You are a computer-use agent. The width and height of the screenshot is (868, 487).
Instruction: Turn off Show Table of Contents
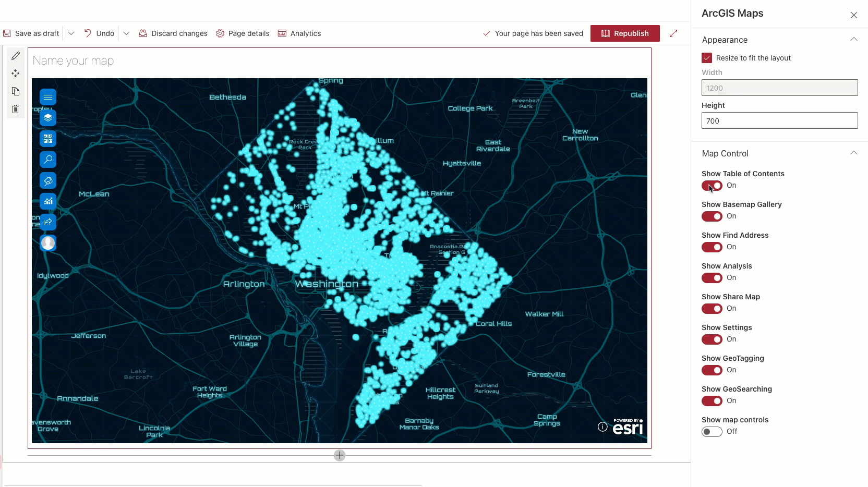tap(712, 186)
